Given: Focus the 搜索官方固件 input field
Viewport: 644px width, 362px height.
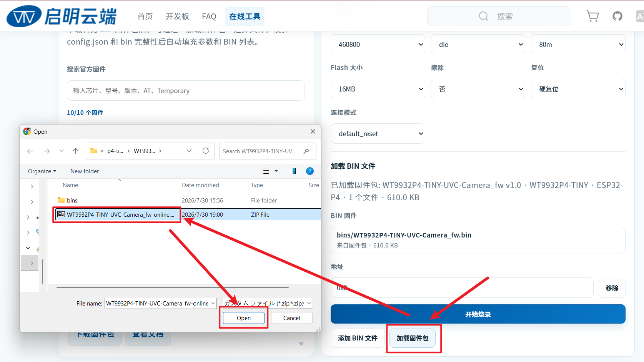Looking at the screenshot, I should [x=186, y=90].
